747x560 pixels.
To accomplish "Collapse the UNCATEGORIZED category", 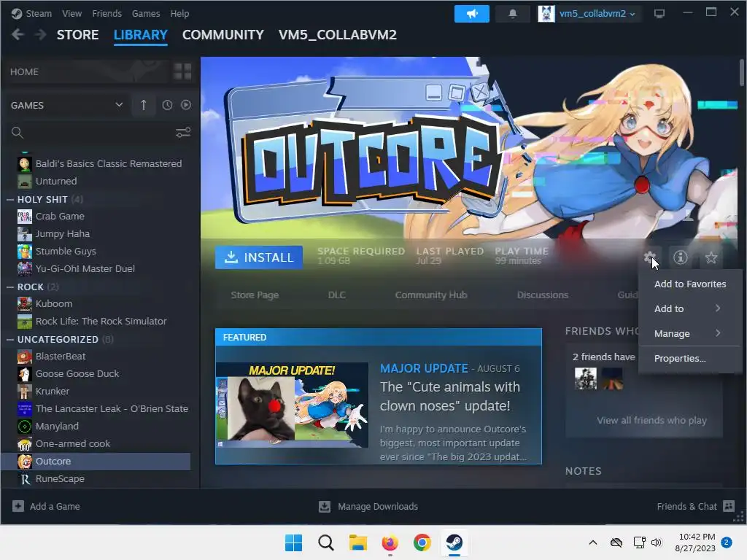I will pos(10,340).
